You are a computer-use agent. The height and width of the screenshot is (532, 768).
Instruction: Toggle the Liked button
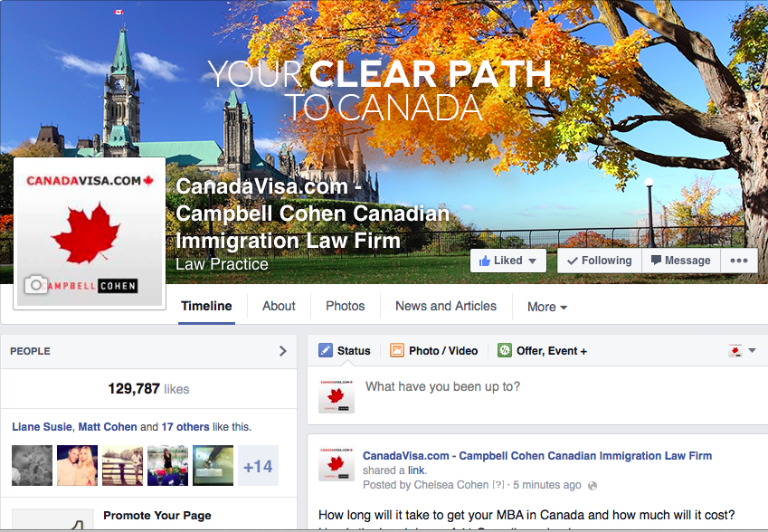(x=507, y=261)
